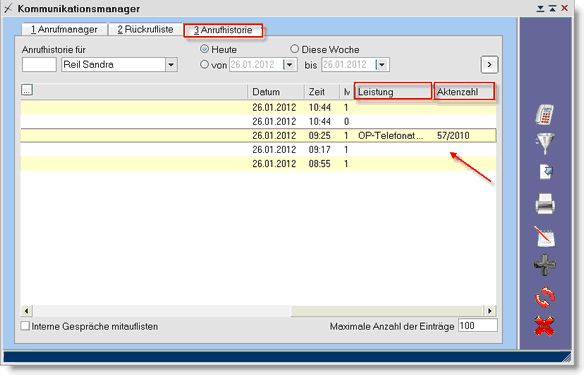Open the von date picker dropdown

point(290,65)
